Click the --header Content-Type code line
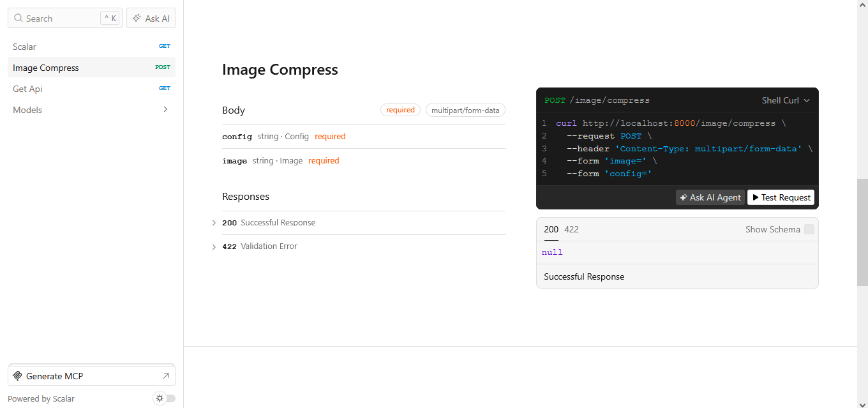 point(690,149)
